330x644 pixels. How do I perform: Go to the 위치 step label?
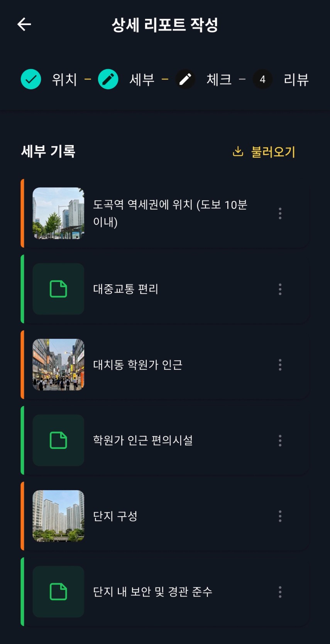[x=64, y=80]
